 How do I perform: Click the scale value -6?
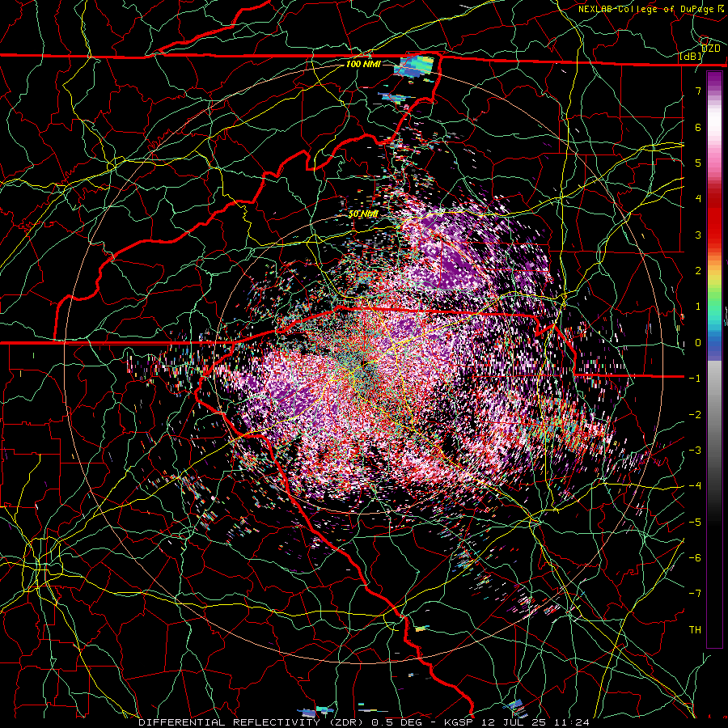click(695, 558)
